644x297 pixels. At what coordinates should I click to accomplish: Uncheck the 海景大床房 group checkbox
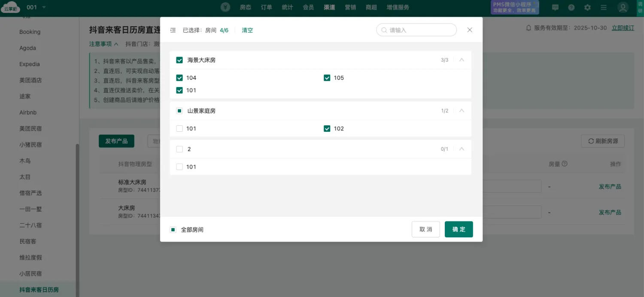click(x=179, y=60)
